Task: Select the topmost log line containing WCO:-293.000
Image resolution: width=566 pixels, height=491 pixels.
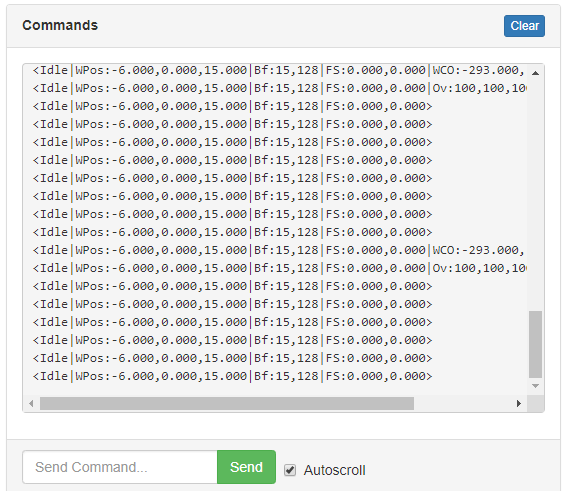Action: click(279, 70)
